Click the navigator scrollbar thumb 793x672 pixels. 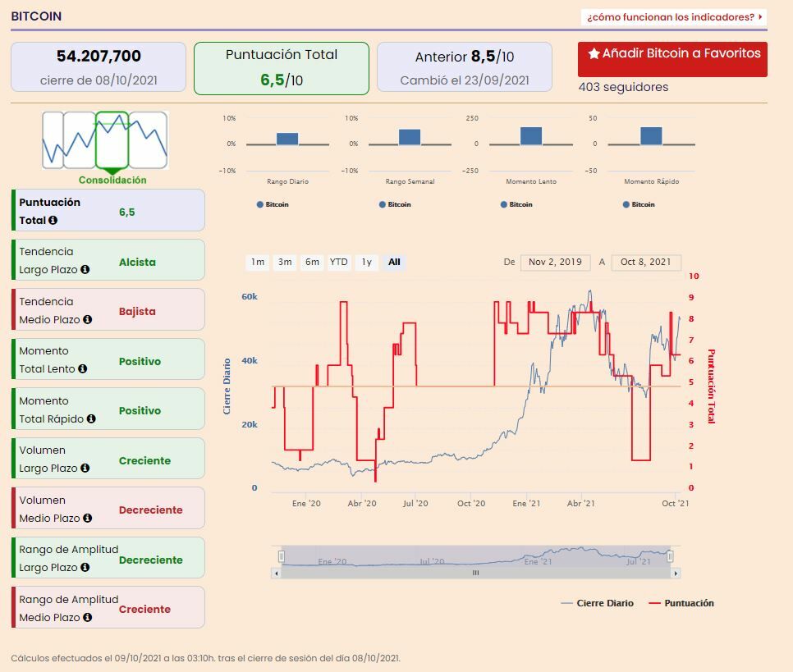pos(476,574)
